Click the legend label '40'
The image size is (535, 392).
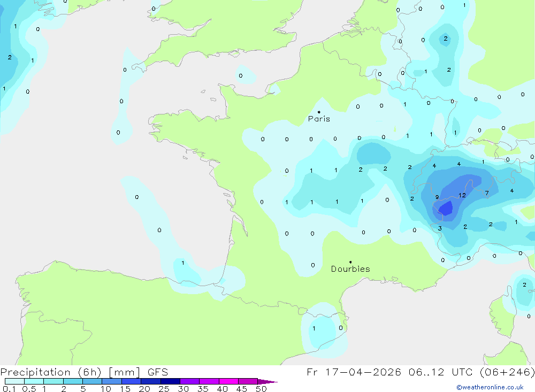coord(222,389)
